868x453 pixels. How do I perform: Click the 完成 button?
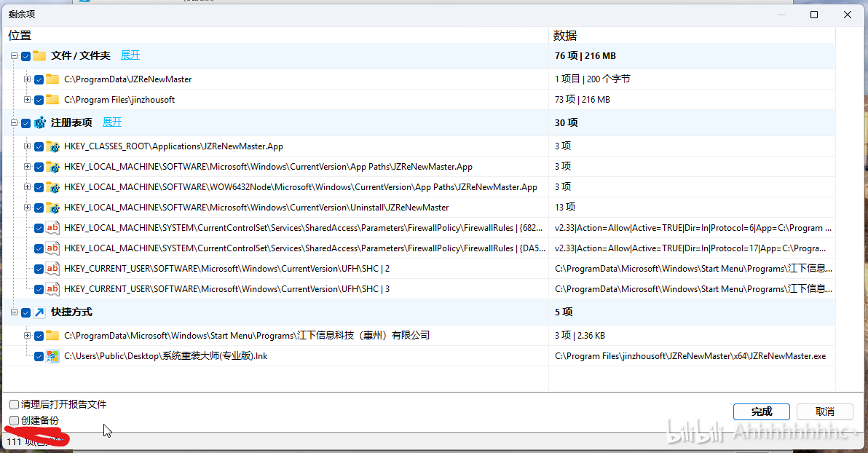[762, 411]
